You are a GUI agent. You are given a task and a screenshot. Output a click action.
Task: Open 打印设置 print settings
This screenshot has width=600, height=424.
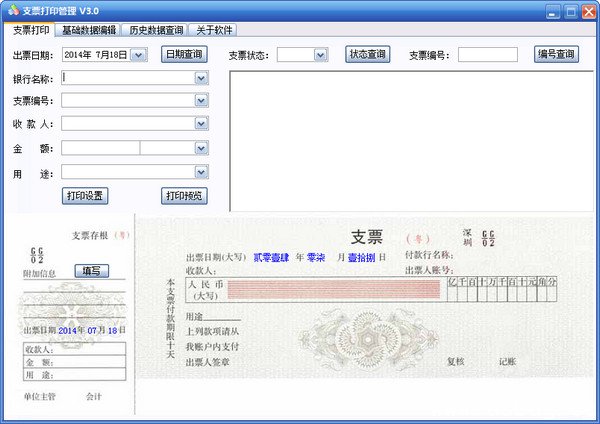pos(85,195)
